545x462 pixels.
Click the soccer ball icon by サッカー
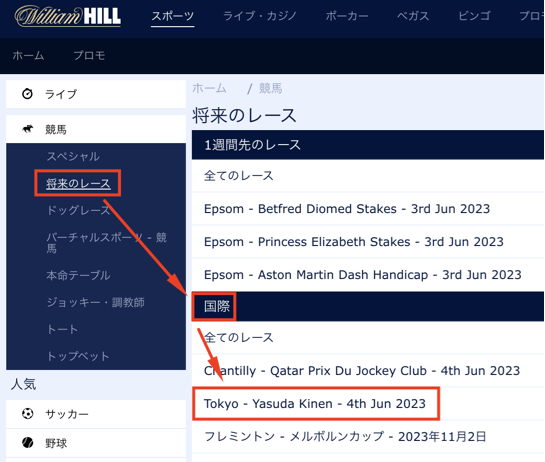(x=27, y=414)
